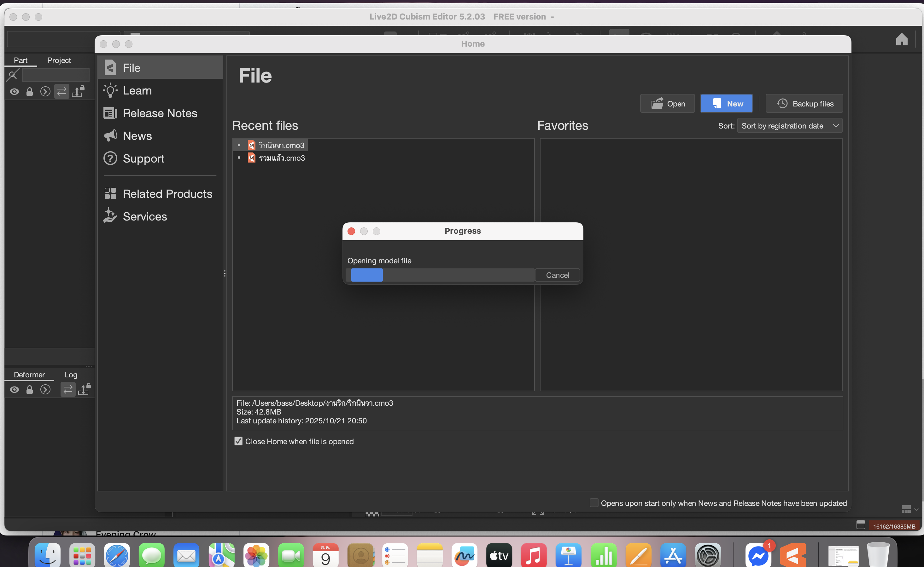Open the Support section in sidebar
Screen dimensions: 924x567
coord(143,158)
